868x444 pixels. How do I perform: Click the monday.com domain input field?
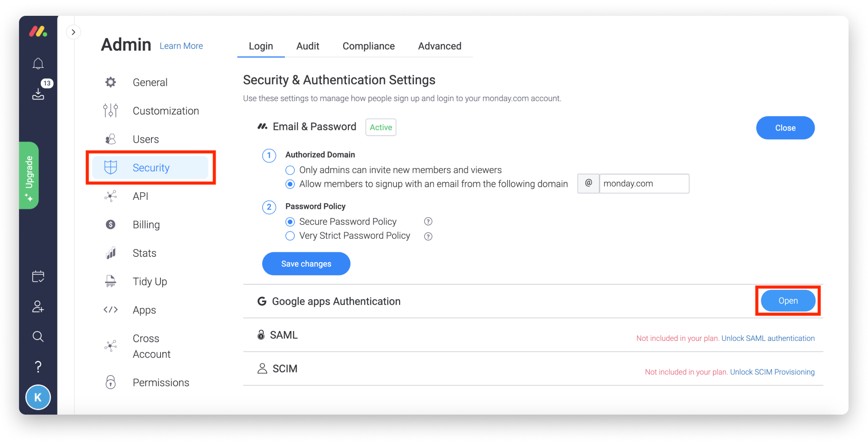coord(644,184)
